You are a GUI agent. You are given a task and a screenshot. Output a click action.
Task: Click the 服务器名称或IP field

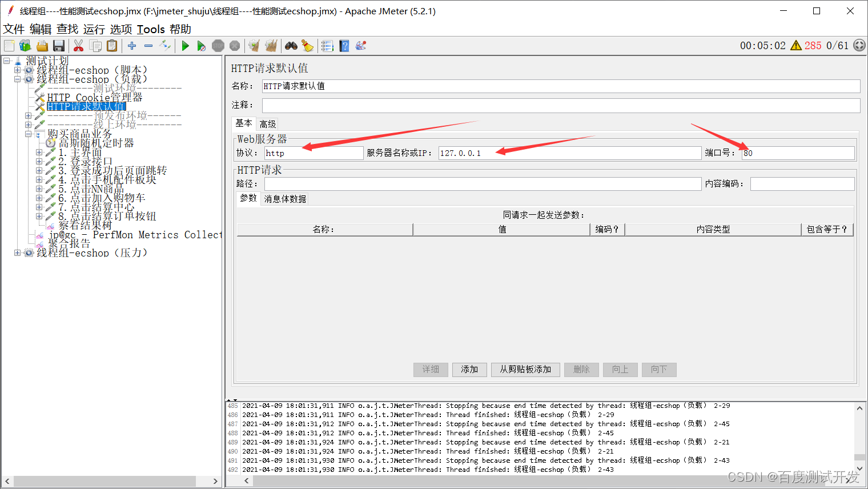pos(569,153)
